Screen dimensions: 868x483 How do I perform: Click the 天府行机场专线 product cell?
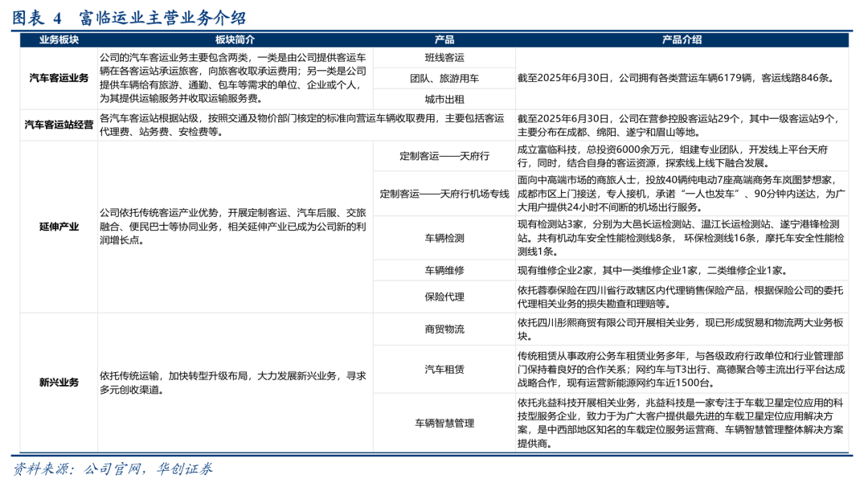(444, 194)
